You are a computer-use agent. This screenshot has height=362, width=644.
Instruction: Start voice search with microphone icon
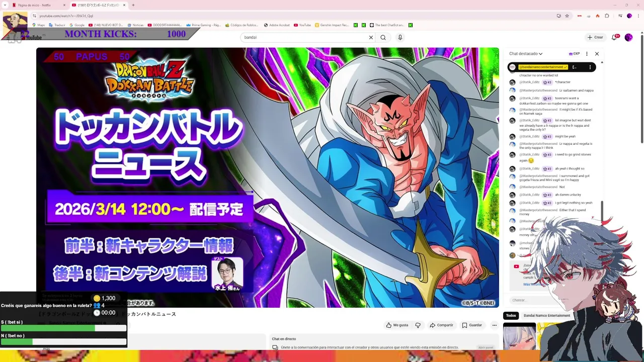click(x=400, y=37)
